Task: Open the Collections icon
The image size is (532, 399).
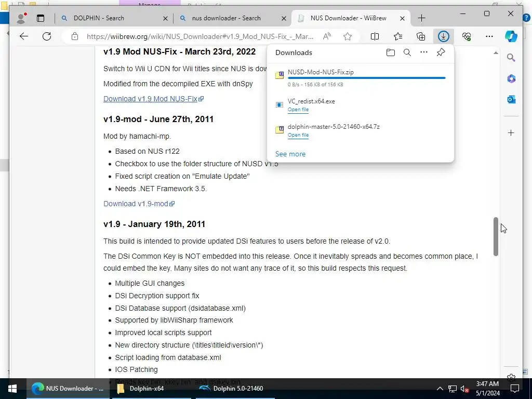Action: pos(421,36)
